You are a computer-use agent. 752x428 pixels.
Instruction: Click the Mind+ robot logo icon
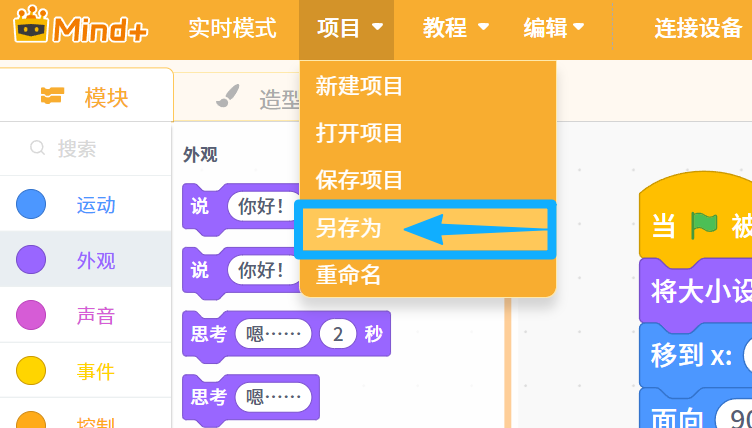(x=32, y=25)
